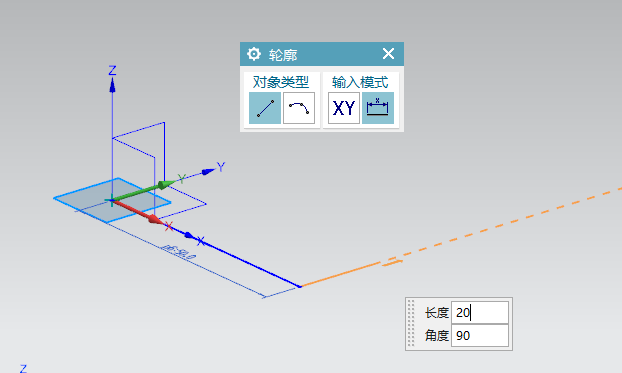Viewport: 622px width, 373px height.
Task: Switch to parameter input mode icon
Action: pyautogui.click(x=378, y=108)
